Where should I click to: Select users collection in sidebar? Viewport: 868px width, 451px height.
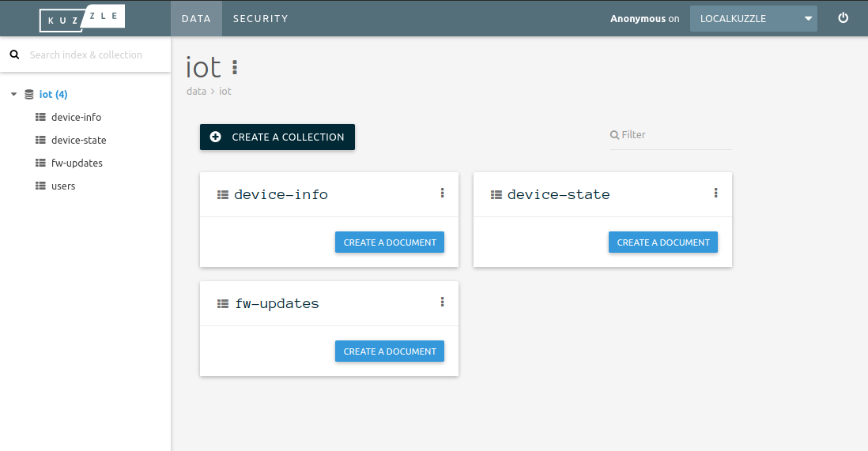[63, 186]
